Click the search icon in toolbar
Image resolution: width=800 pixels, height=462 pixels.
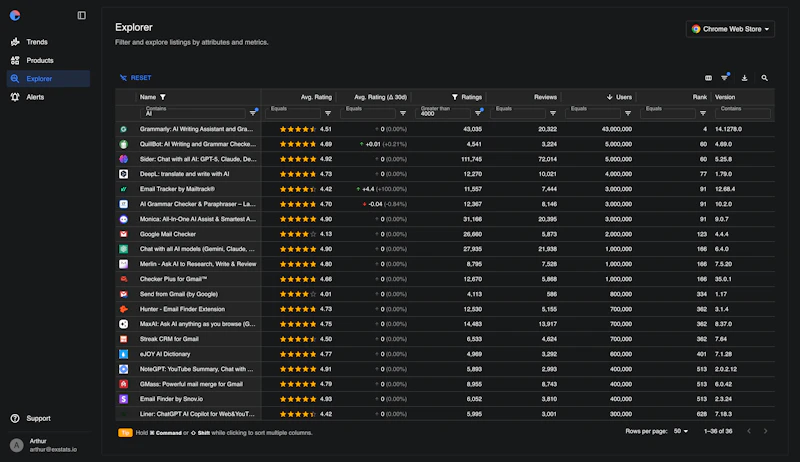click(x=764, y=78)
